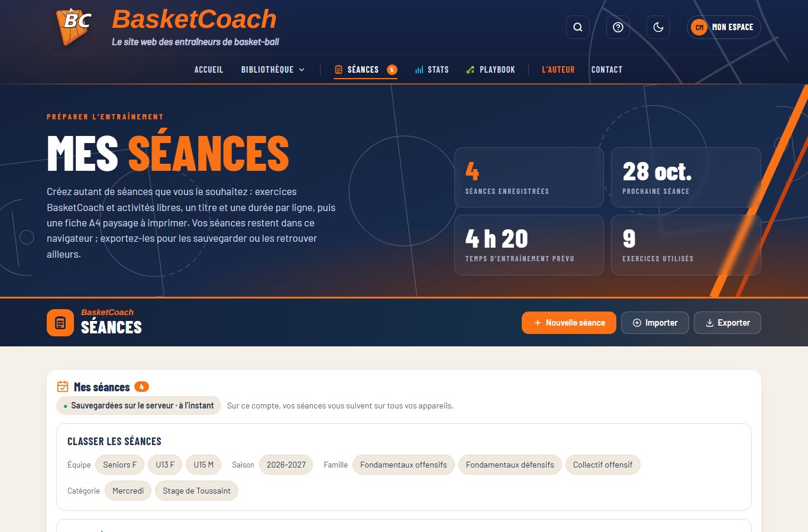The width and height of the screenshot is (808, 532).
Task: Open the search magnifier icon
Action: pos(578,27)
